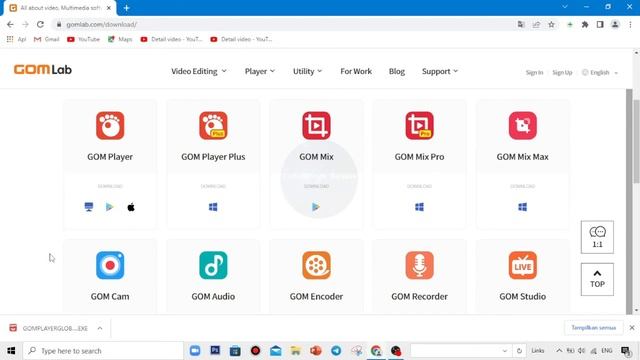Click the Sign Up link
640x360 pixels.
pos(562,72)
